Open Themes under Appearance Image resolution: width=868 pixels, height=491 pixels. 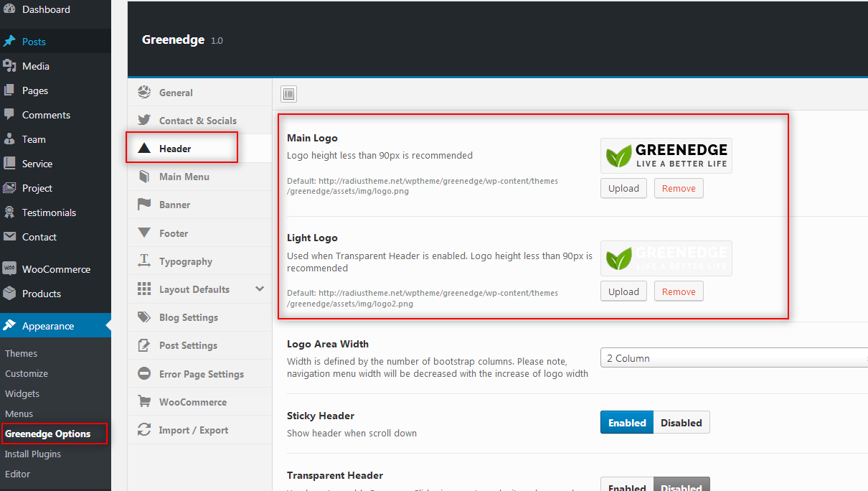pos(21,353)
